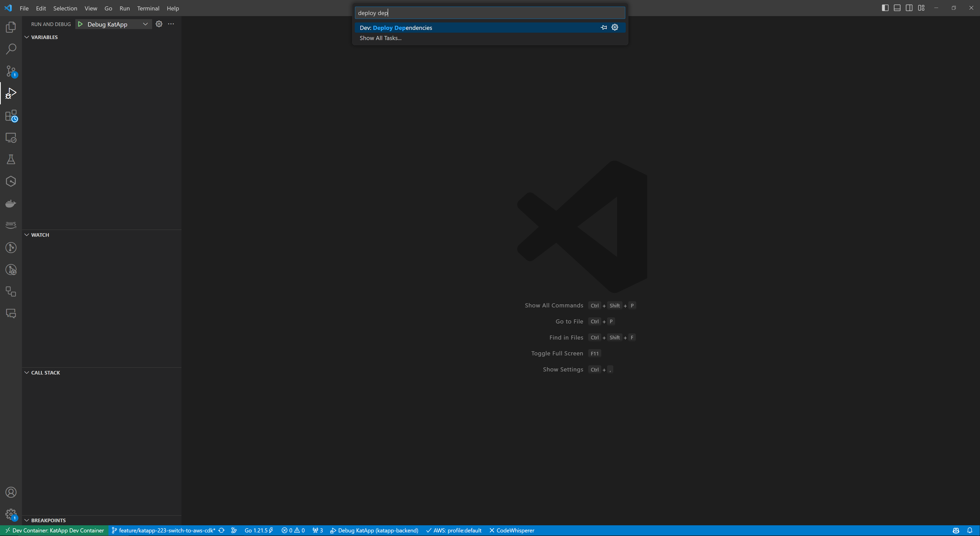Viewport: 980px width, 536px height.
Task: Synchronize changes icon in status bar
Action: tap(222, 530)
